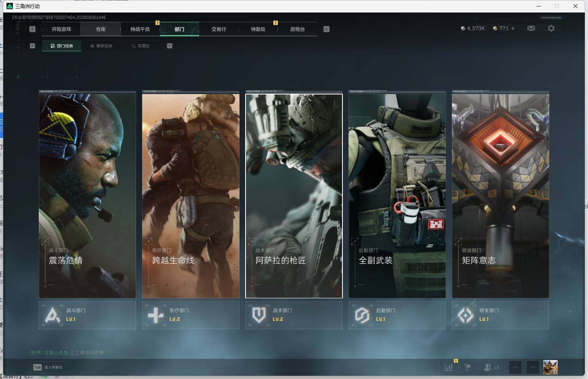Click the empty squad slot beside player avatar

pos(533,367)
